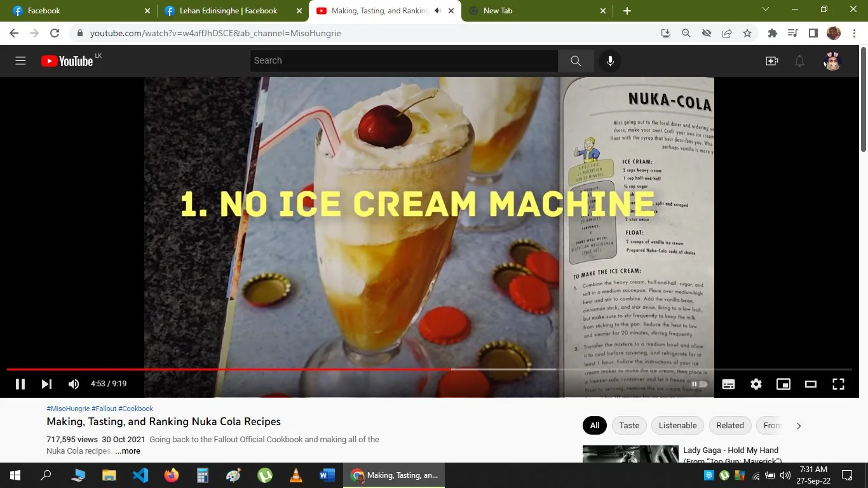Bookmark this page with the star

(747, 33)
